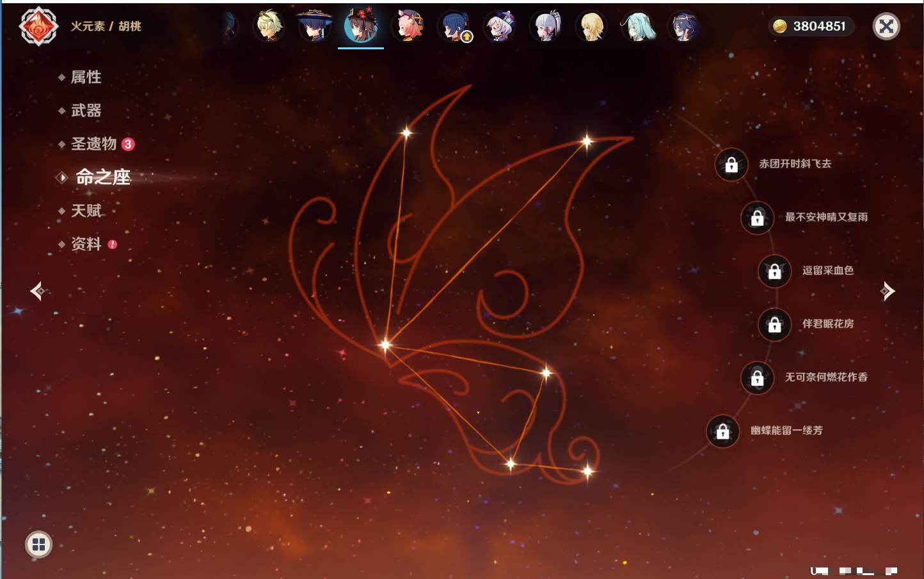This screenshot has width=924, height=579.
Task: Select the blue-haired avatar with upgrade arrow
Action: [x=454, y=26]
